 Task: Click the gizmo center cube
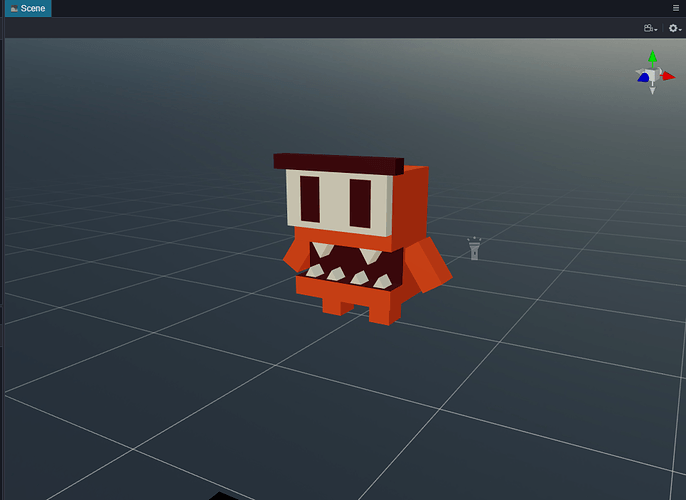652,75
